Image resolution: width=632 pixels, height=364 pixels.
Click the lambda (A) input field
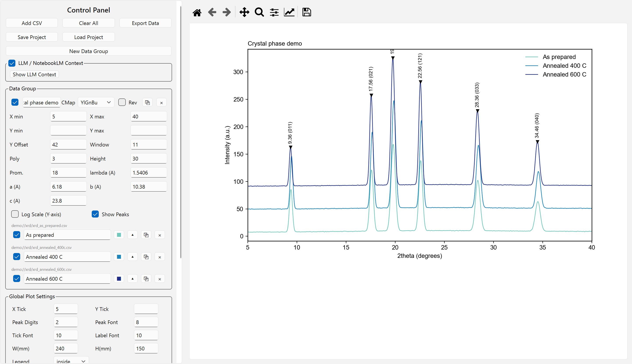(x=149, y=173)
